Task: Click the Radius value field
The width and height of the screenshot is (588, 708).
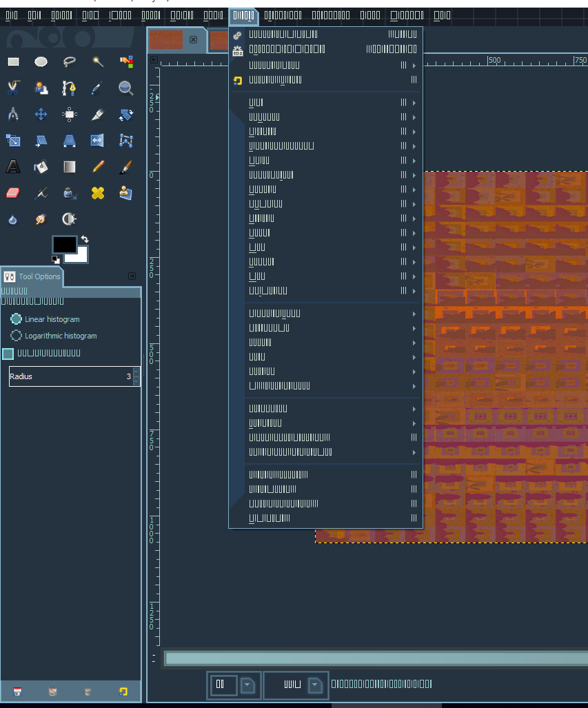Action: point(69,376)
